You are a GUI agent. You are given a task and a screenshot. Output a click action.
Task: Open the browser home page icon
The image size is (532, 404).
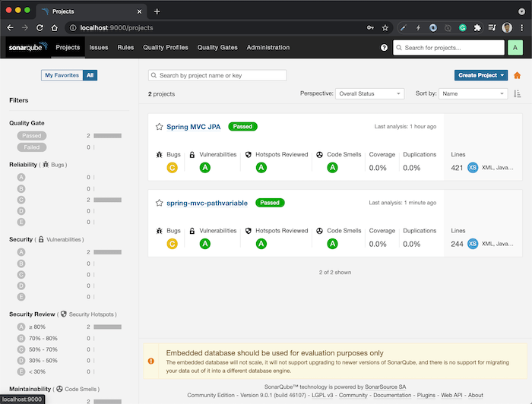point(54,28)
